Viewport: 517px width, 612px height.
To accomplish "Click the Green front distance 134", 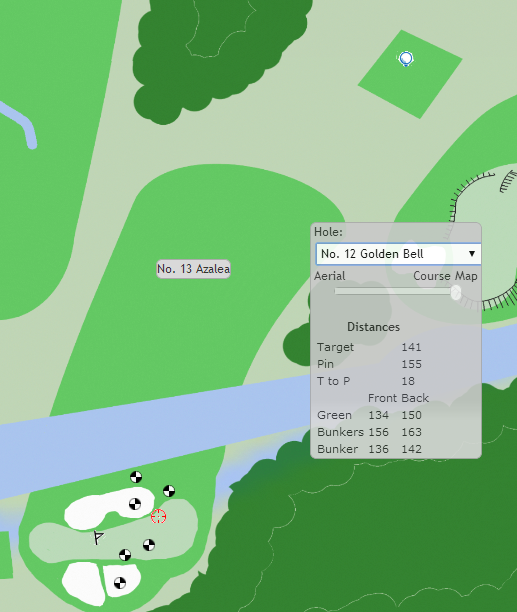I will pos(378,415).
